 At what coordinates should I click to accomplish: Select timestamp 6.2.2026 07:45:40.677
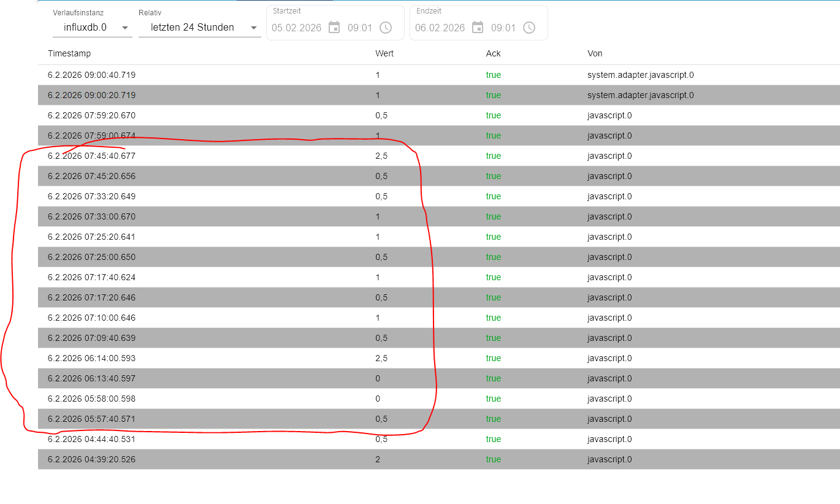pos(91,156)
